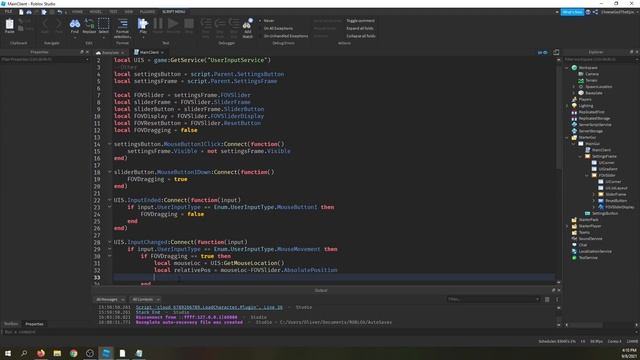Expand the SliderFrame tree node
This screenshot has width=640, height=360.
(594, 194)
